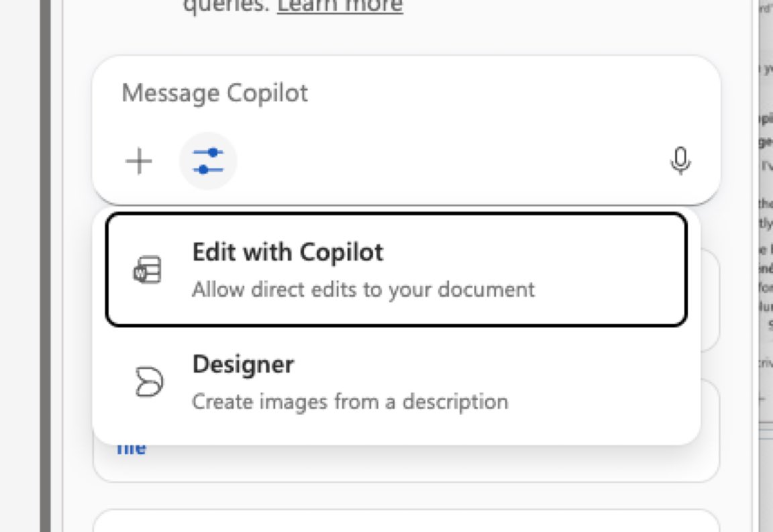Choose Designer image creation option
This screenshot has height=532, width=773.
397,382
